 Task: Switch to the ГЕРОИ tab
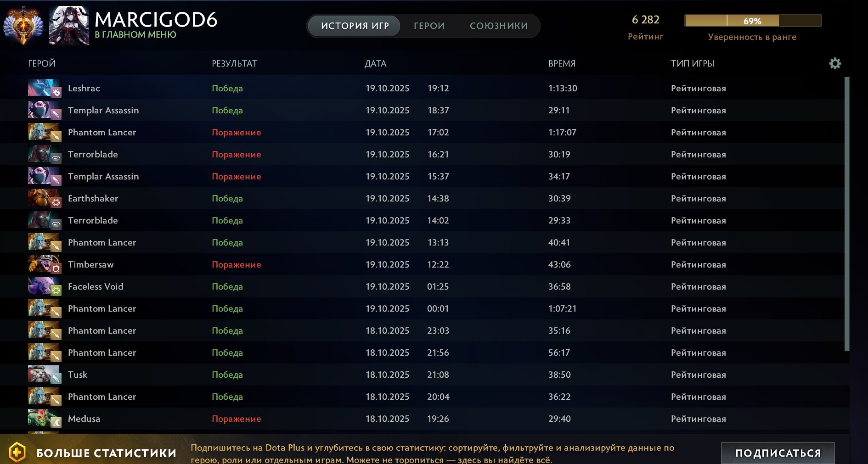coord(429,26)
